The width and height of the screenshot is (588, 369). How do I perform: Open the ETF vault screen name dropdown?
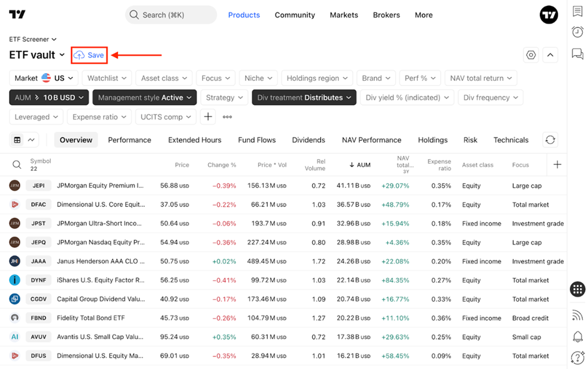37,55
